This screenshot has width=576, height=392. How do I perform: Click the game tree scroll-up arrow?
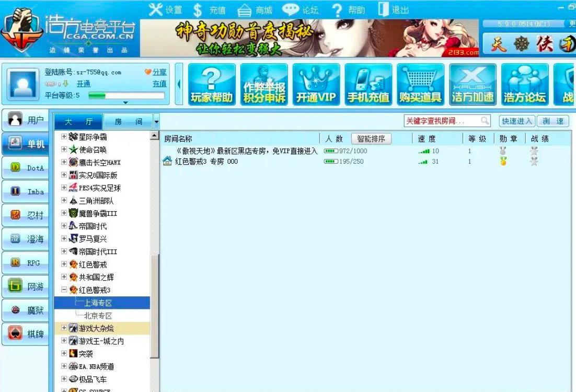click(x=155, y=136)
